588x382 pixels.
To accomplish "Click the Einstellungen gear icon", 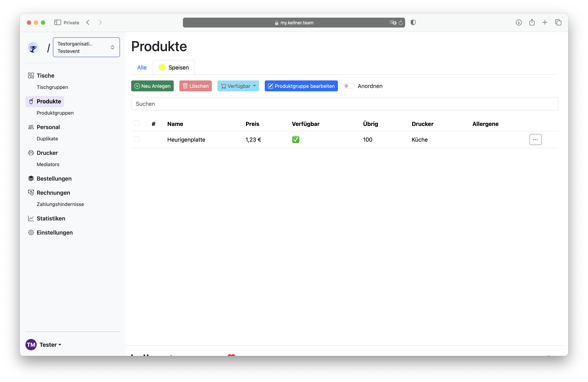I will pos(31,232).
